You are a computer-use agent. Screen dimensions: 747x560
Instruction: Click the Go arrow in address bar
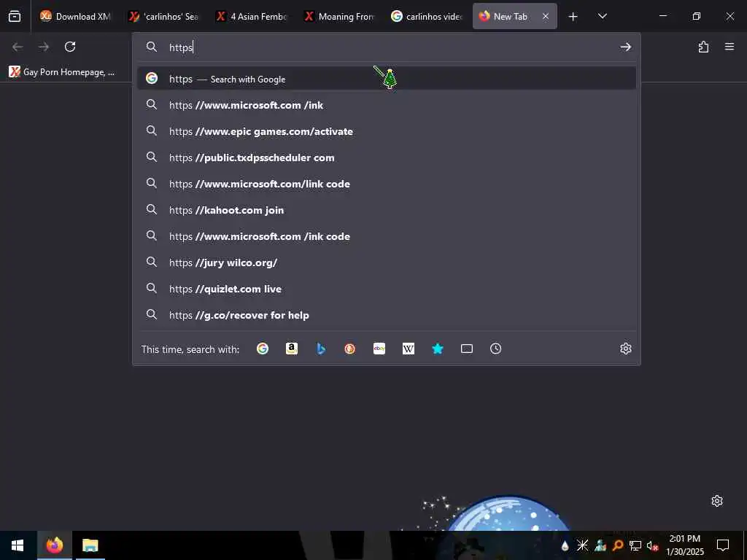point(625,47)
